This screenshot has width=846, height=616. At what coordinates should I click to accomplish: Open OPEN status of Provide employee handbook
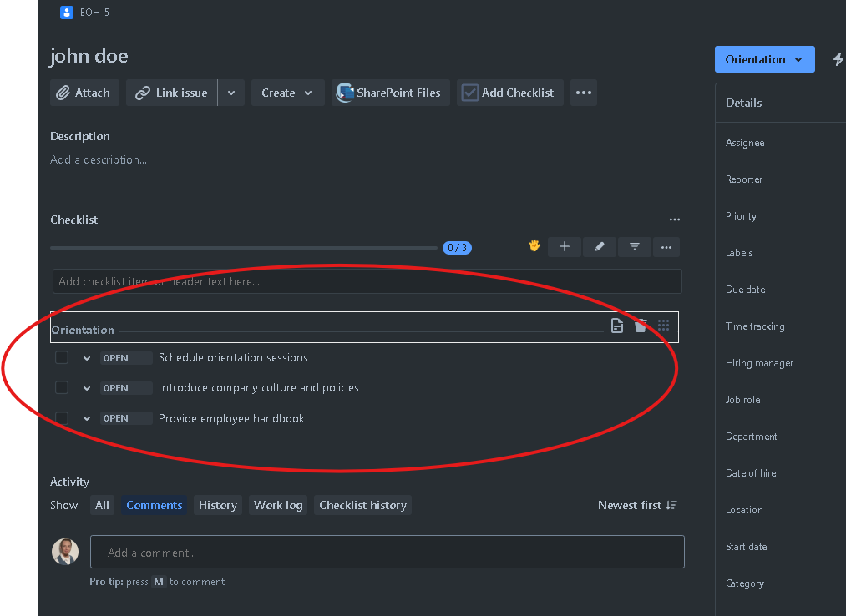[x=126, y=418]
